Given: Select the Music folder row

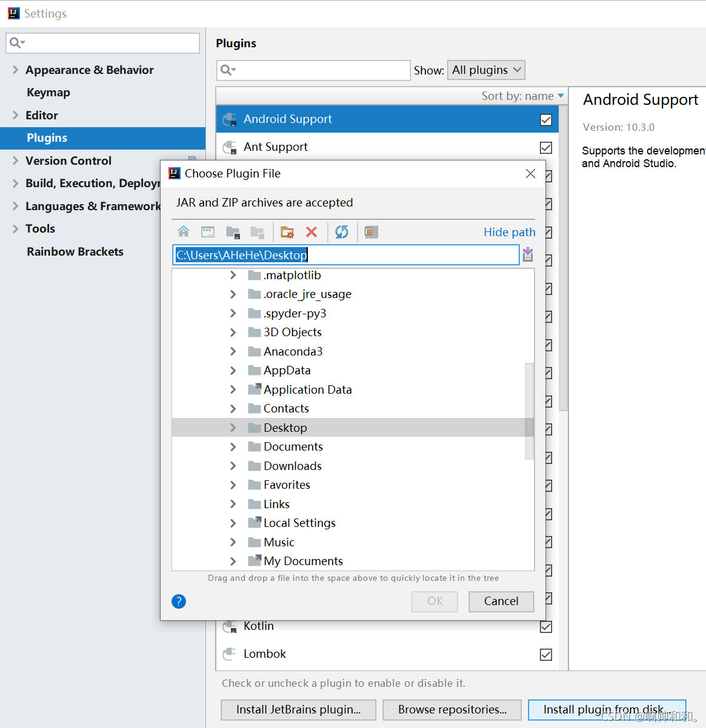Looking at the screenshot, I should pyautogui.click(x=353, y=542).
